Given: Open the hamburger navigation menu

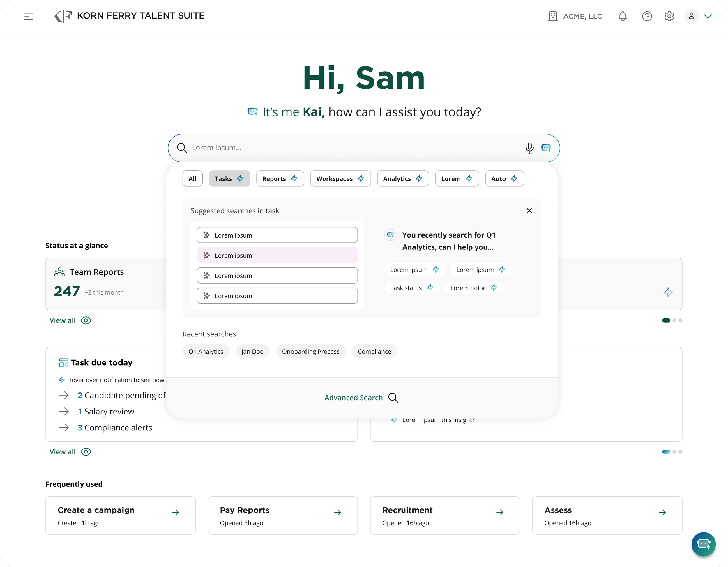Looking at the screenshot, I should pyautogui.click(x=29, y=16).
